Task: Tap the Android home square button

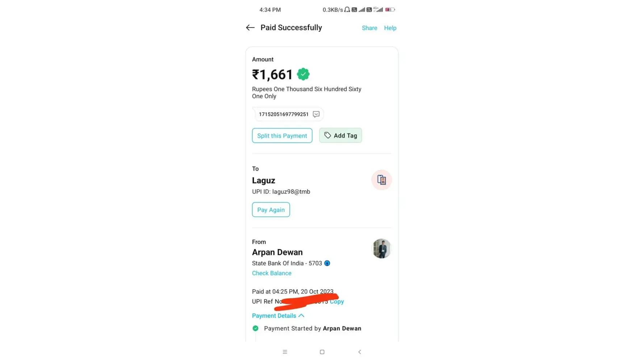Action: (322, 352)
